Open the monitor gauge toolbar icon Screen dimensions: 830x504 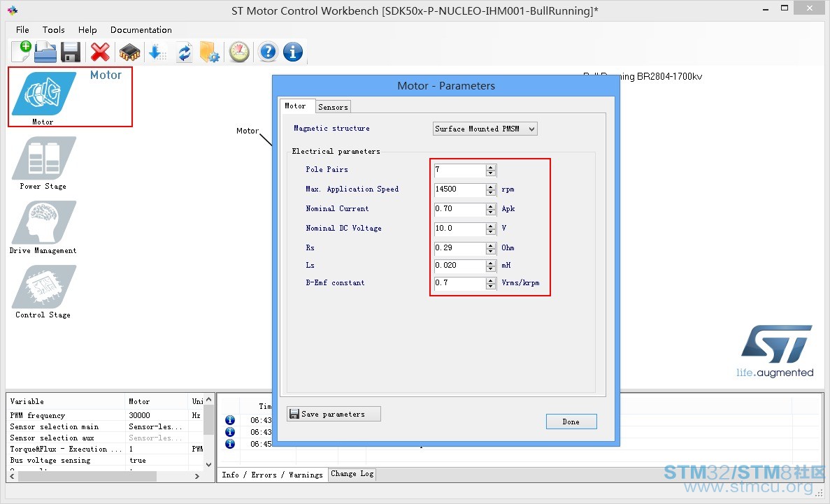[239, 52]
